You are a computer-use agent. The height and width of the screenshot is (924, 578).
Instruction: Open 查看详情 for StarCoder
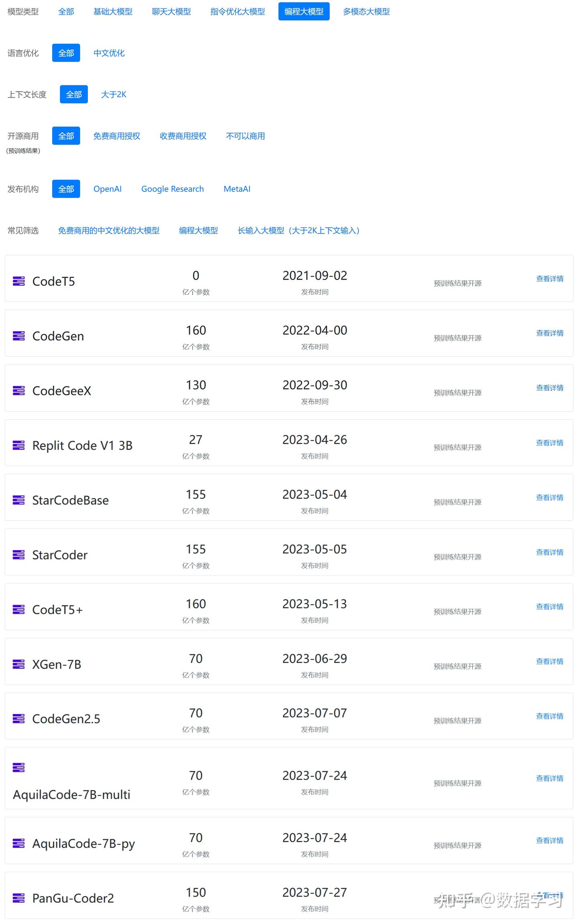[x=550, y=552]
